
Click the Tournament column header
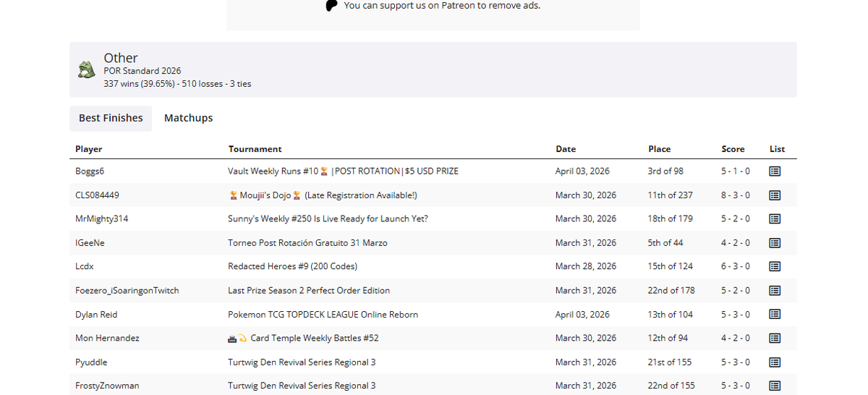255,149
